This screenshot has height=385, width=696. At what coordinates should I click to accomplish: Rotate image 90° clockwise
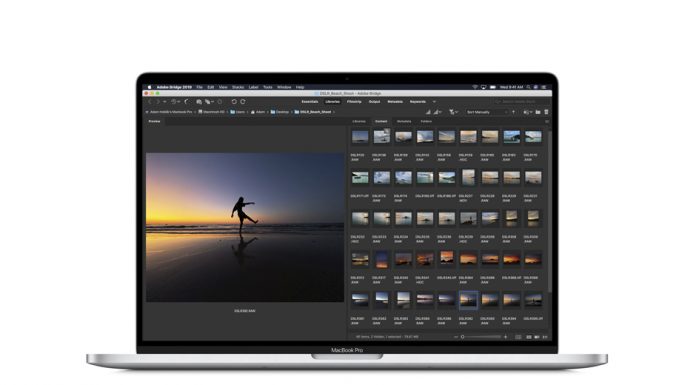coord(243,102)
